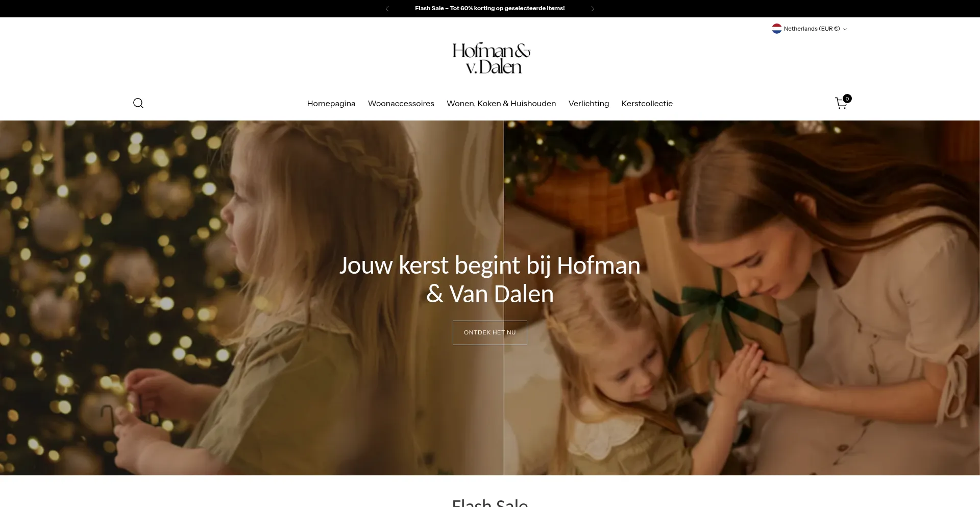Show the previous announcement with left arrow
This screenshot has height=507, width=980.
coord(387,9)
